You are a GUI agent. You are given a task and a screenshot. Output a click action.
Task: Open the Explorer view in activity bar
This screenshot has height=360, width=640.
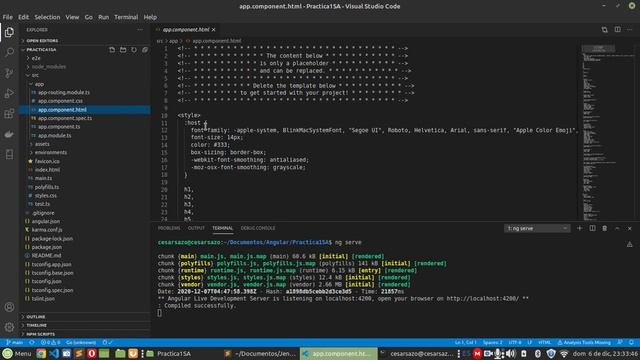point(9,32)
